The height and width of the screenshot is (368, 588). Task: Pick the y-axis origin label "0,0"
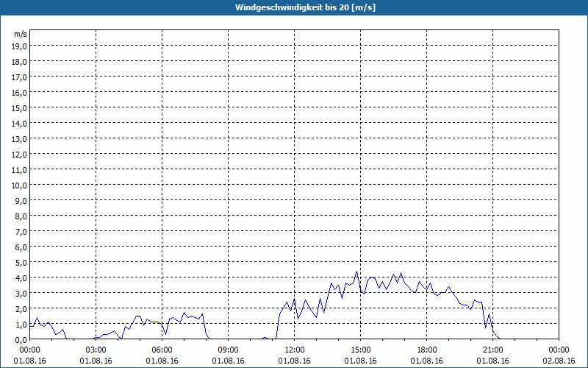pyautogui.click(x=21, y=340)
